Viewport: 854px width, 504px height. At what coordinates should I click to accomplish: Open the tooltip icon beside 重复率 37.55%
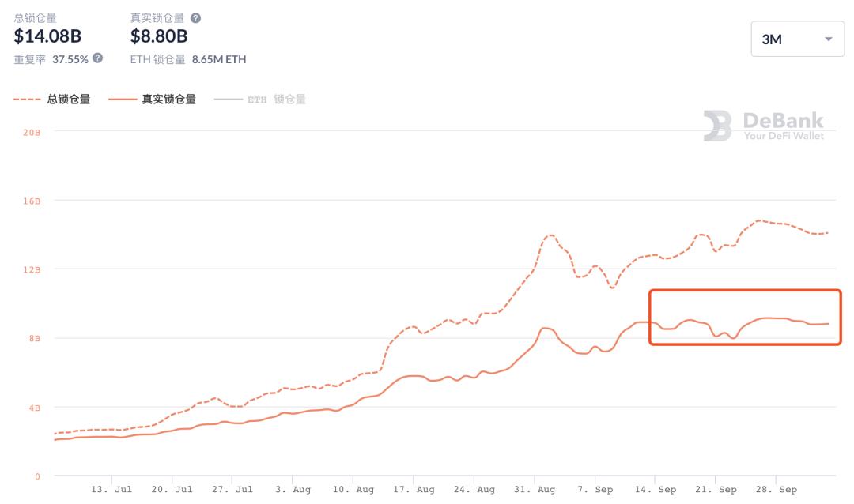96,59
